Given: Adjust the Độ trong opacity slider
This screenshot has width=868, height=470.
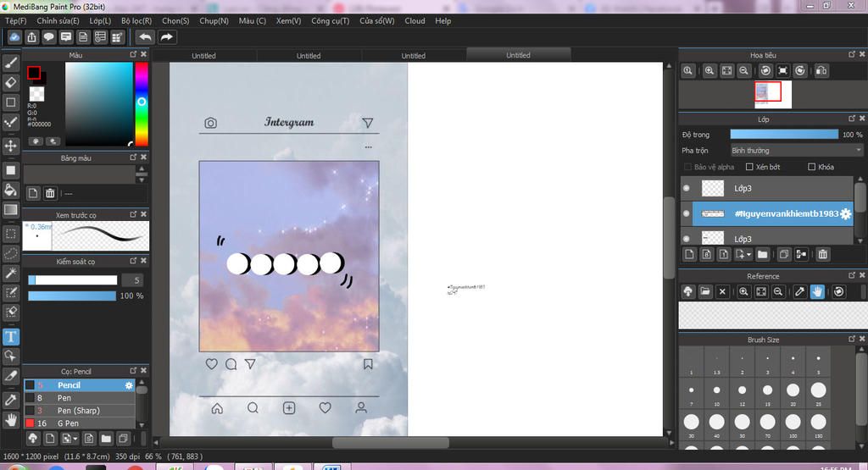Looking at the screenshot, I should [784, 135].
